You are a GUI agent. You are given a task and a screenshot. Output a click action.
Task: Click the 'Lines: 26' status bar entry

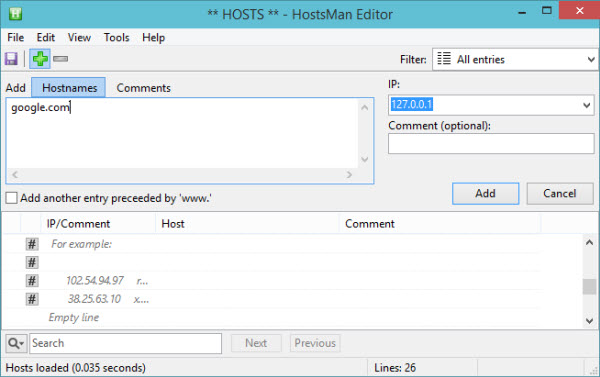tap(395, 368)
